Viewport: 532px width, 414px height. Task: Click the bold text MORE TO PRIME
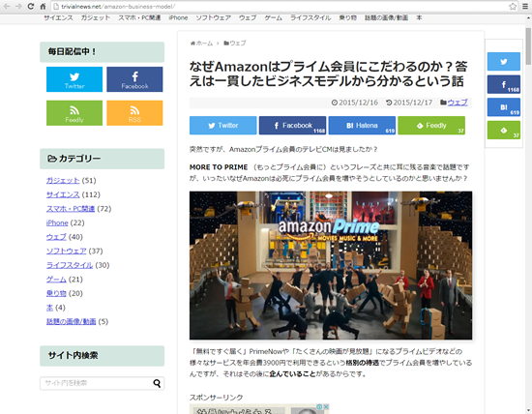click(219, 167)
